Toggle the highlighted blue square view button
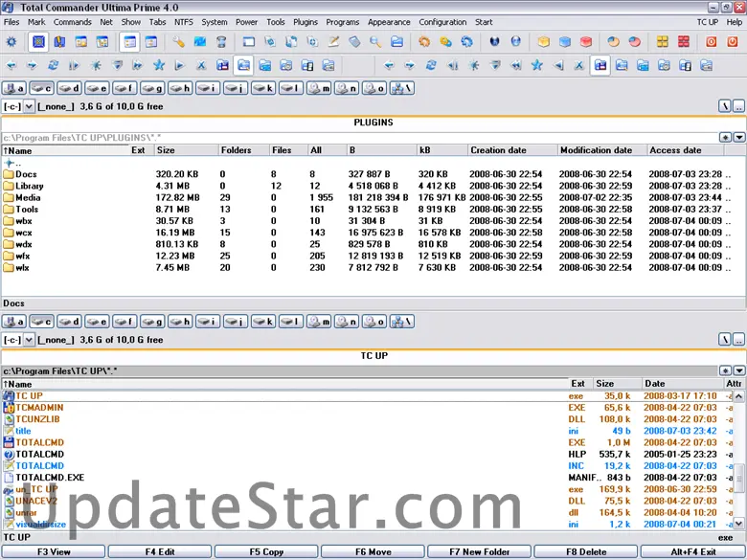 [38, 42]
